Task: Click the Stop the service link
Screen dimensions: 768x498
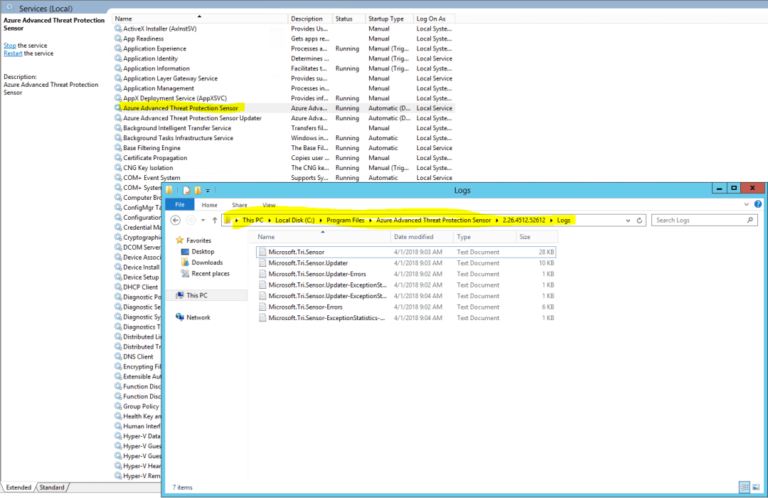Action: (9, 45)
